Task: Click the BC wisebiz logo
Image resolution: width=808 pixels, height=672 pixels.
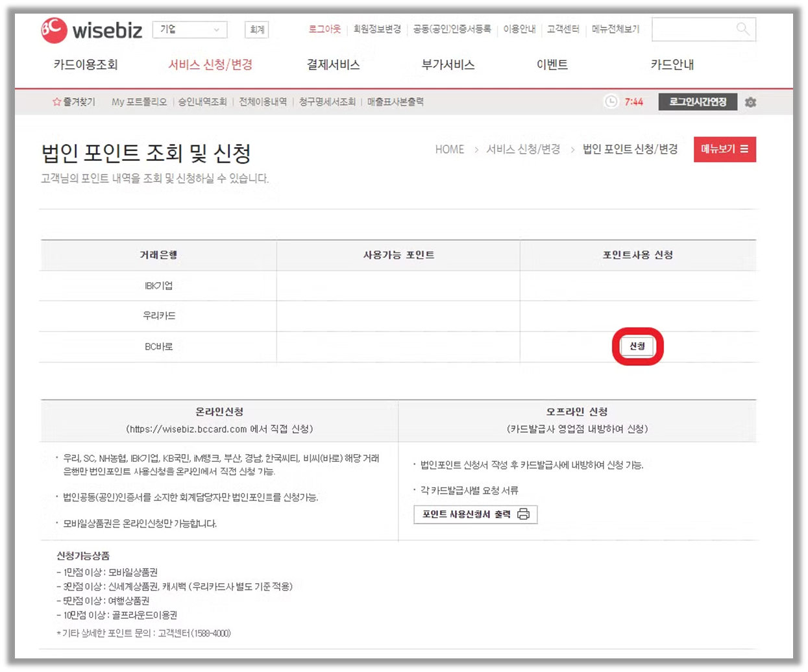Action: [x=92, y=30]
